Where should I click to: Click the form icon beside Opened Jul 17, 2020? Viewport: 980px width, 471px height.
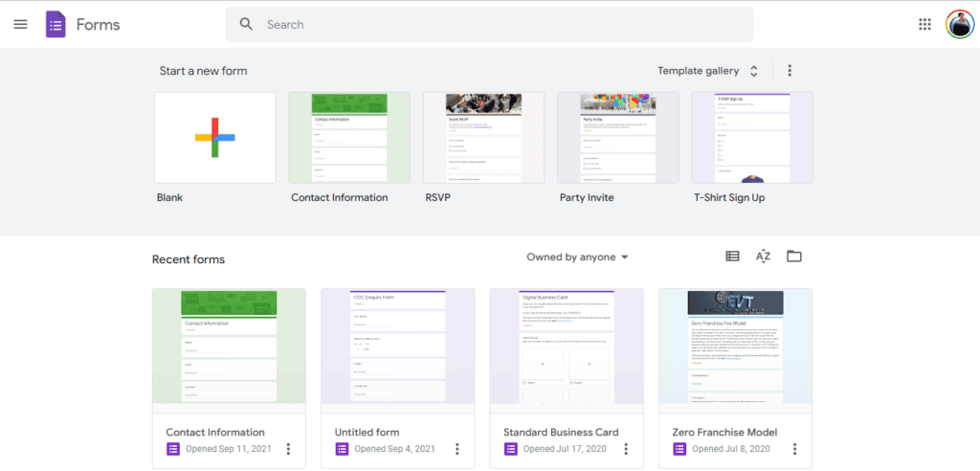(511, 449)
